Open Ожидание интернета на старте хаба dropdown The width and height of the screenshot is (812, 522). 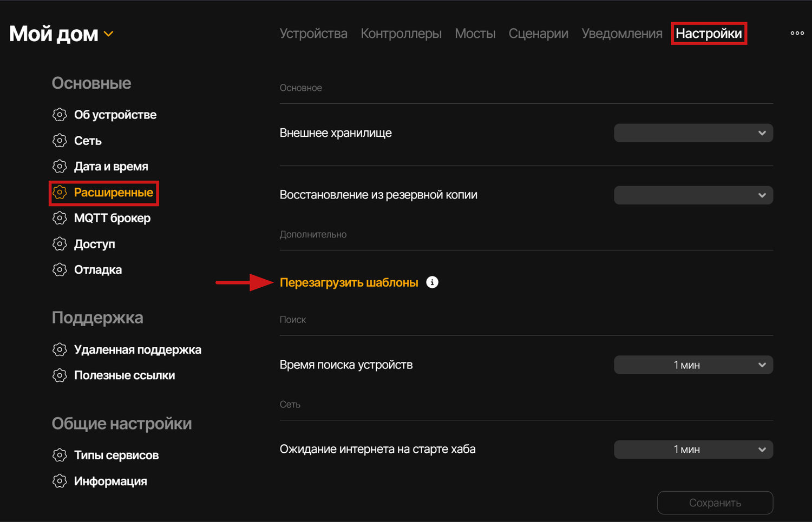pos(693,450)
